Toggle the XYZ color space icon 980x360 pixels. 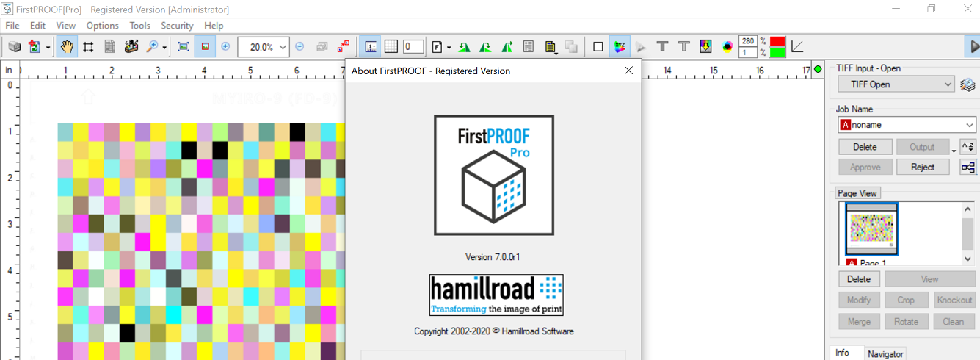[620, 46]
